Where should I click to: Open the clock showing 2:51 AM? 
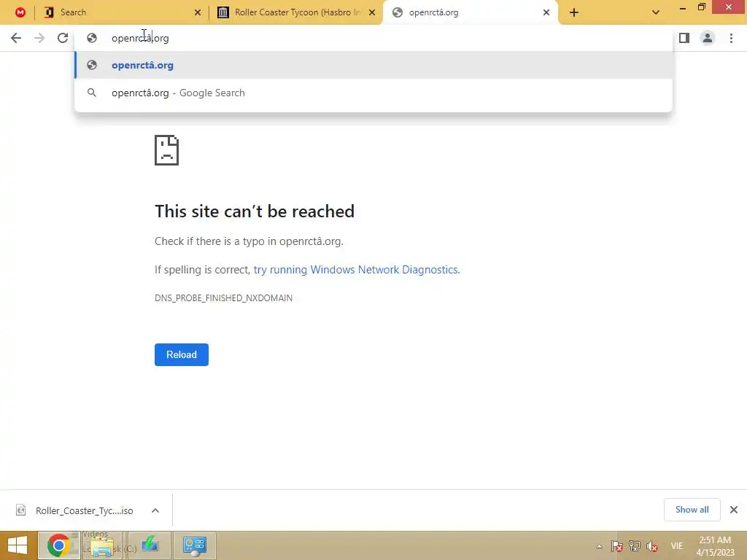715,546
